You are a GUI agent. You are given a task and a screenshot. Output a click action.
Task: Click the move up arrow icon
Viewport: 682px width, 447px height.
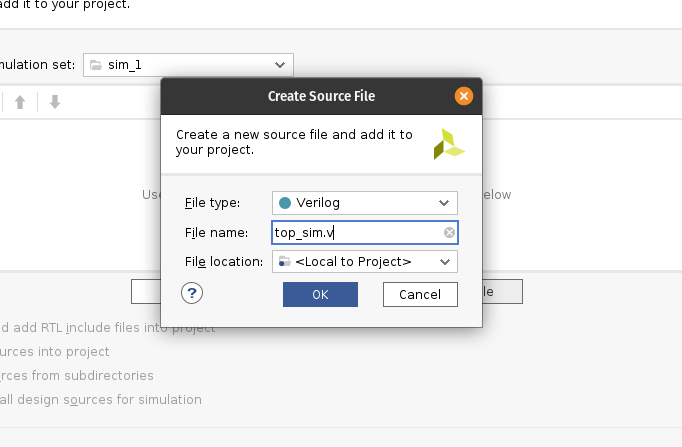[x=20, y=102]
